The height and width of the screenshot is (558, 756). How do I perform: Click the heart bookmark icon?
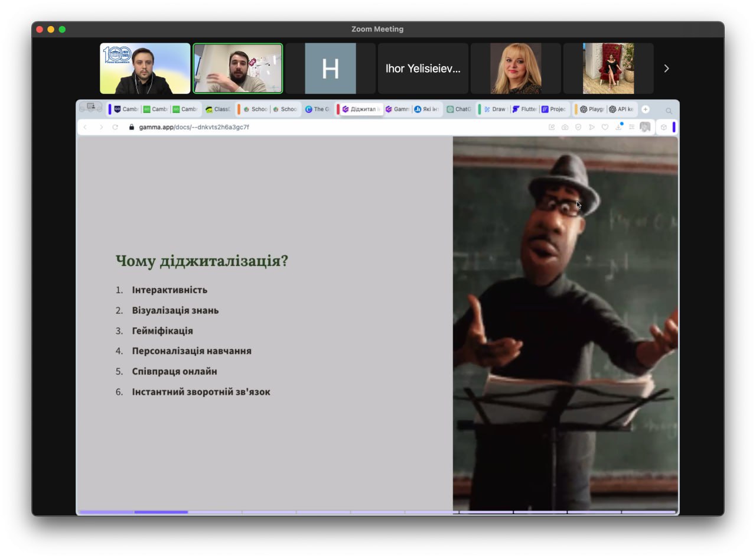(x=605, y=127)
